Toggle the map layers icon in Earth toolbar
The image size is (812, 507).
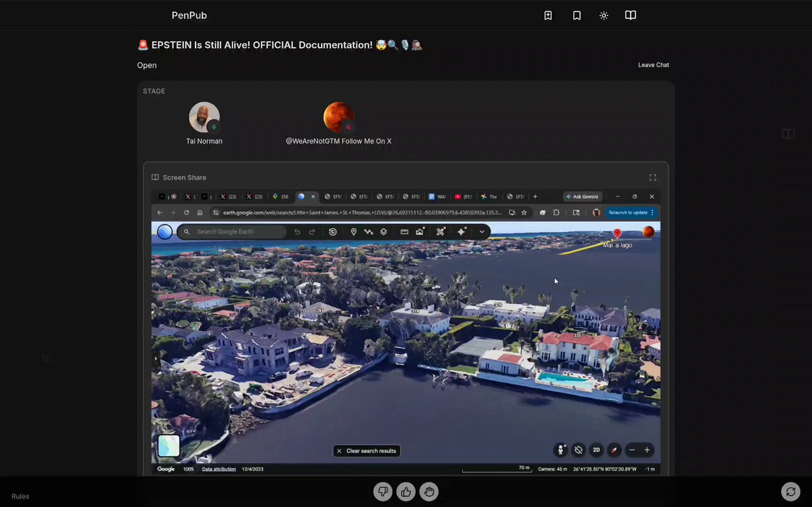[x=384, y=232]
